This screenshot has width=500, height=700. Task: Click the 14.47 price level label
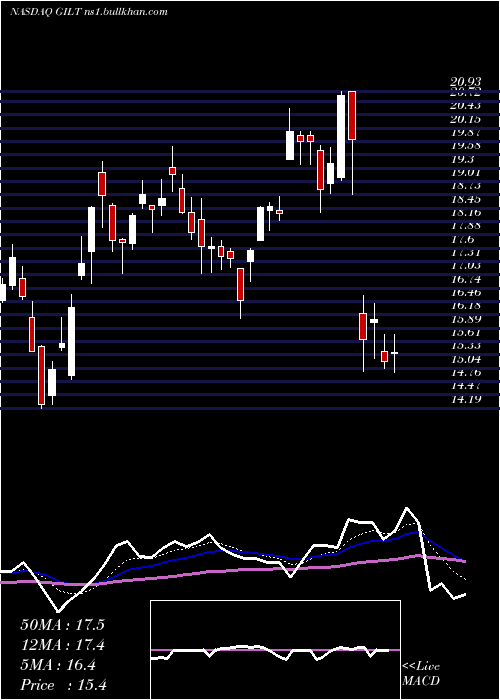(x=466, y=386)
